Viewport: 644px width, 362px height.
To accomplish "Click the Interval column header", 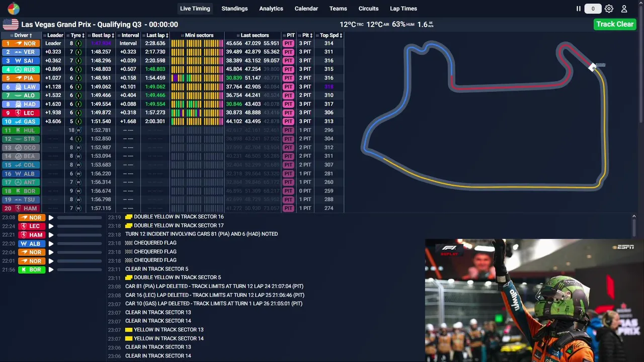I will pyautogui.click(x=128, y=35).
